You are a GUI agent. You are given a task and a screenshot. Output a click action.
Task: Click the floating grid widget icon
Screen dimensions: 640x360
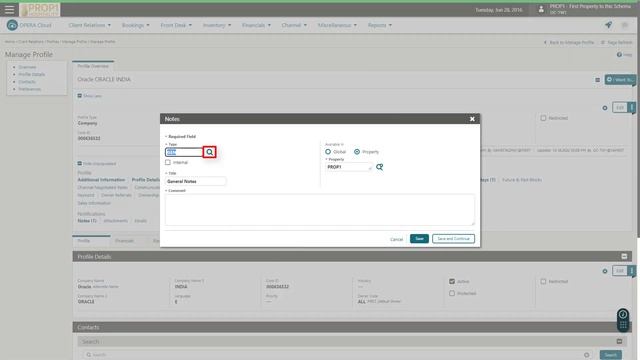[x=623, y=325]
